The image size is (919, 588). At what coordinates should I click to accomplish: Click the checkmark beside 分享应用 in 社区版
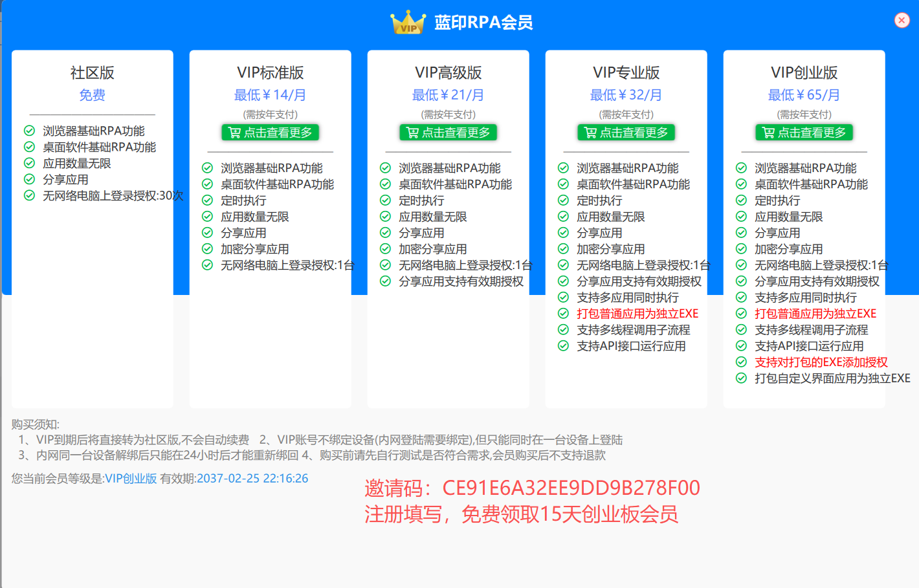(x=30, y=179)
